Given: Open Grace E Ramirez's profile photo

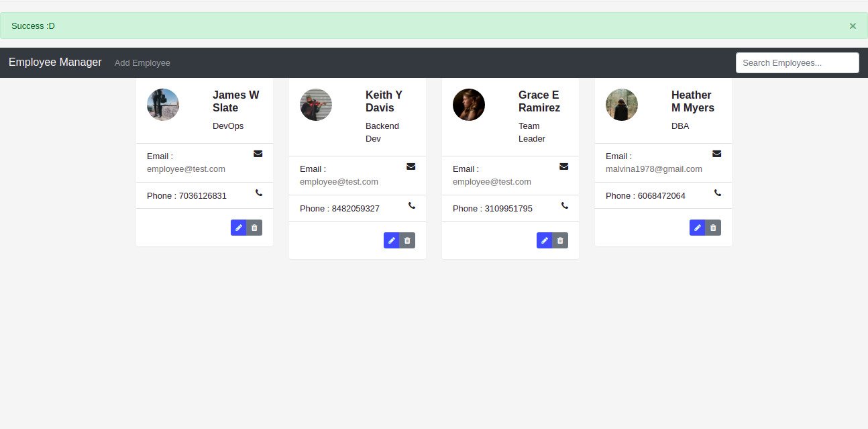Looking at the screenshot, I should 469,105.
